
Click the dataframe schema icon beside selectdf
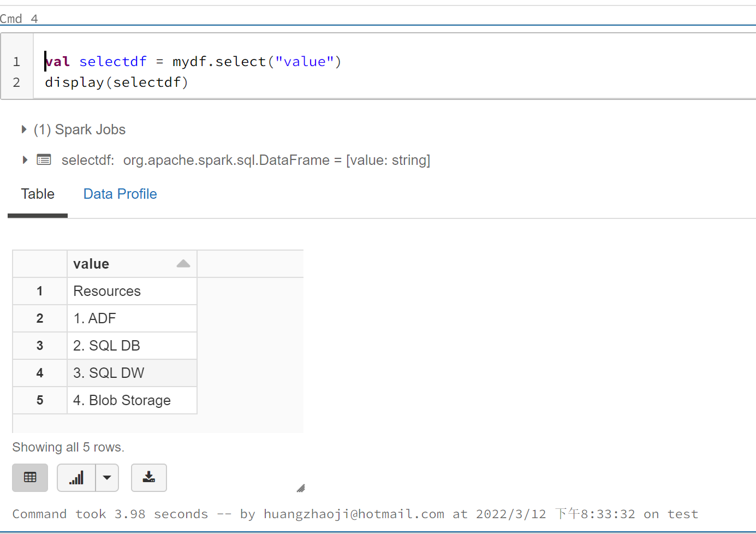[x=44, y=159]
